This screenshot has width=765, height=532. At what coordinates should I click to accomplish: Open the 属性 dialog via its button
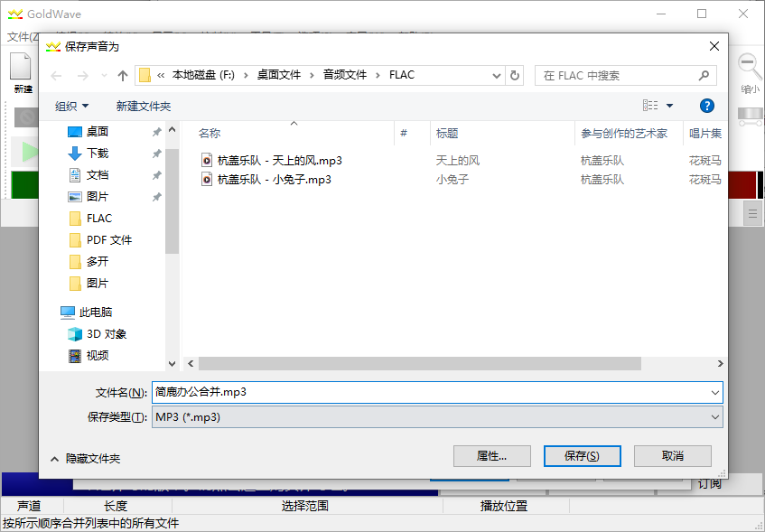click(492, 456)
